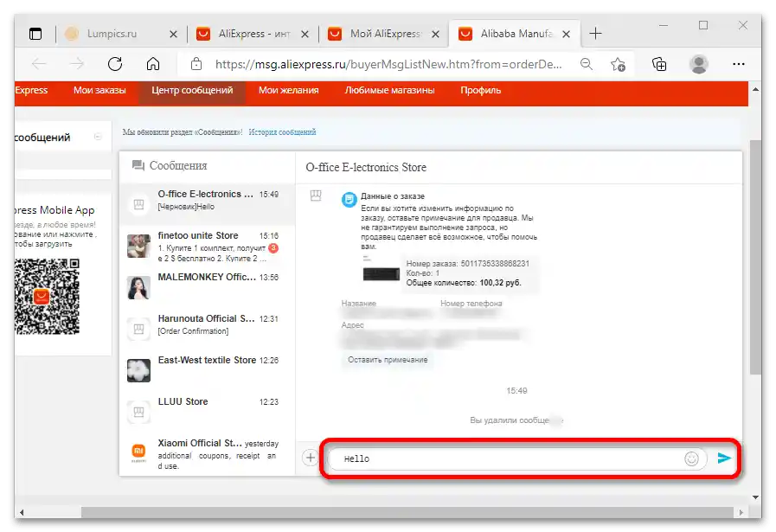The width and height of the screenshot is (776, 532).
Task: View site security lock info
Action: click(x=196, y=64)
